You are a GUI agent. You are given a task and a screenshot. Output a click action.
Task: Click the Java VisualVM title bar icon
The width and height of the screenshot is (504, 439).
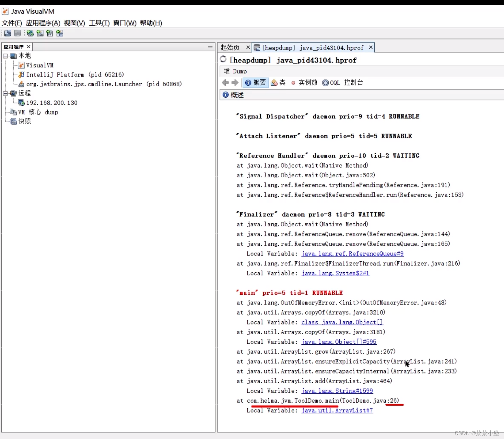click(x=5, y=11)
